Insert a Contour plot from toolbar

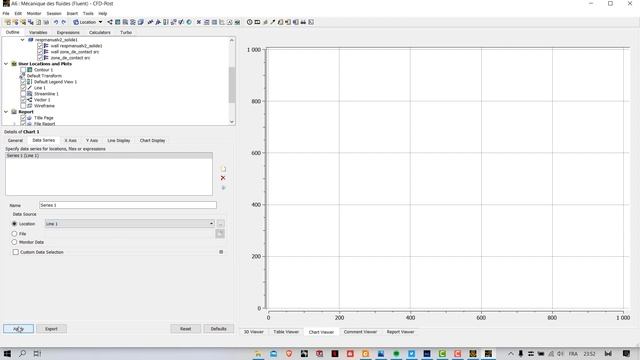click(118, 22)
